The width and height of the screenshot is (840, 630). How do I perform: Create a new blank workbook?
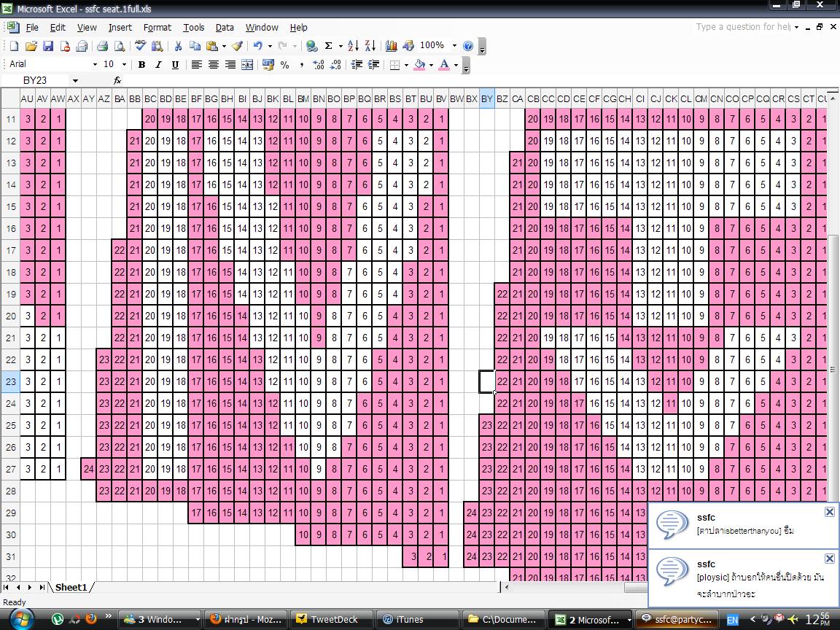[15, 46]
